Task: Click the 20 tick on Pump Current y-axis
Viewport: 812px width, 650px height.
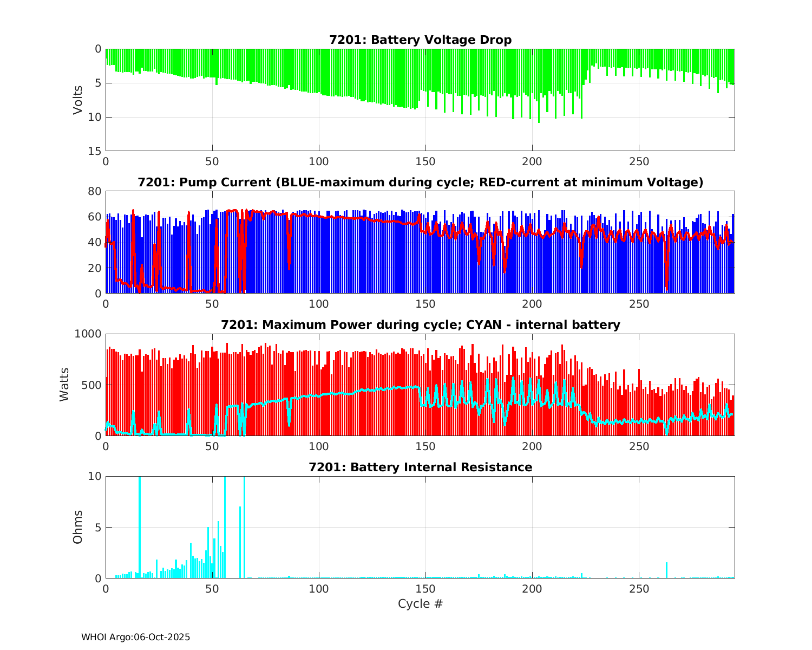Action: click(96, 268)
